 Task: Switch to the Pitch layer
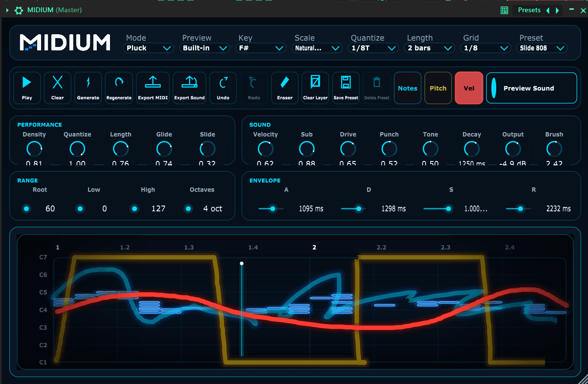[438, 88]
